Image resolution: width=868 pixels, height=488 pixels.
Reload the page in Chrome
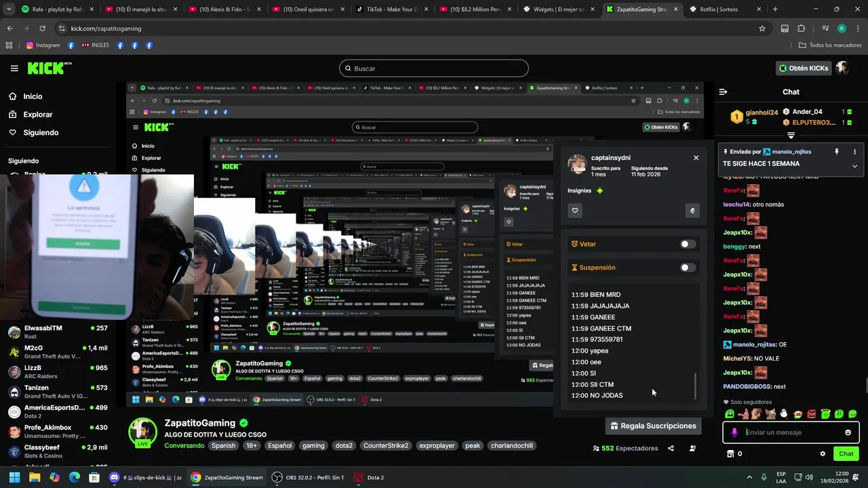[42, 28]
